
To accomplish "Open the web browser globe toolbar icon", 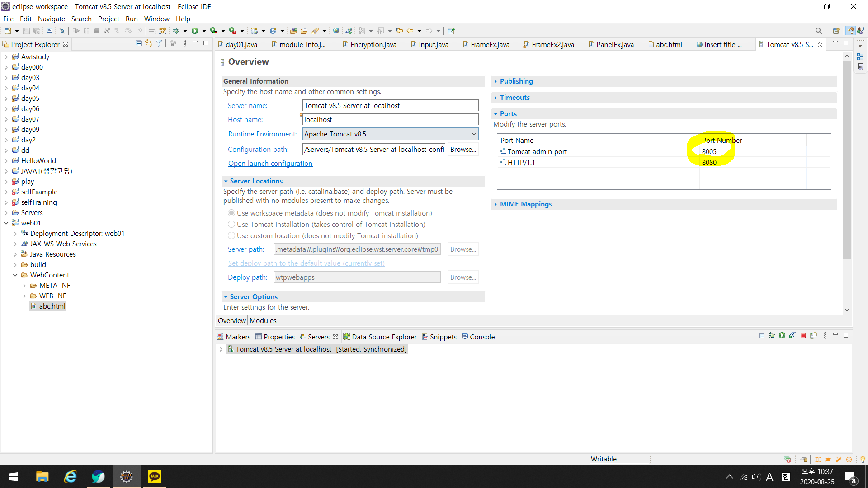I will (x=336, y=31).
